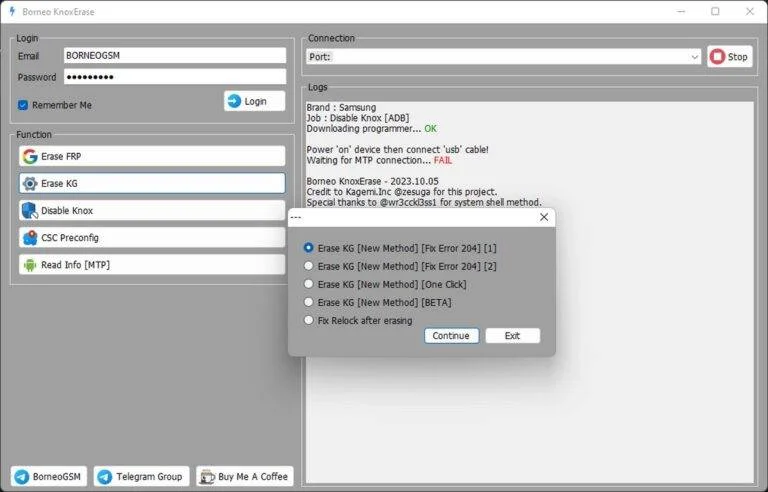This screenshot has height=492, width=768.
Task: Click the lightning app icon in title bar
Action: (x=12, y=11)
